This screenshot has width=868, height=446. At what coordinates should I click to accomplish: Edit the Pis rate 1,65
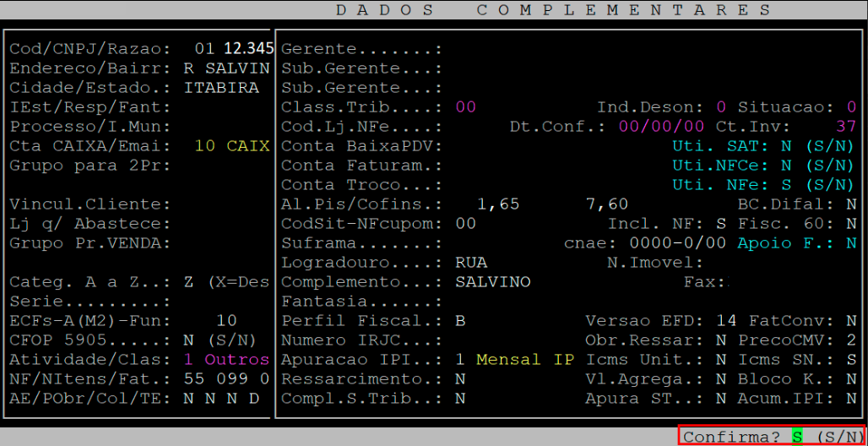pos(498,204)
